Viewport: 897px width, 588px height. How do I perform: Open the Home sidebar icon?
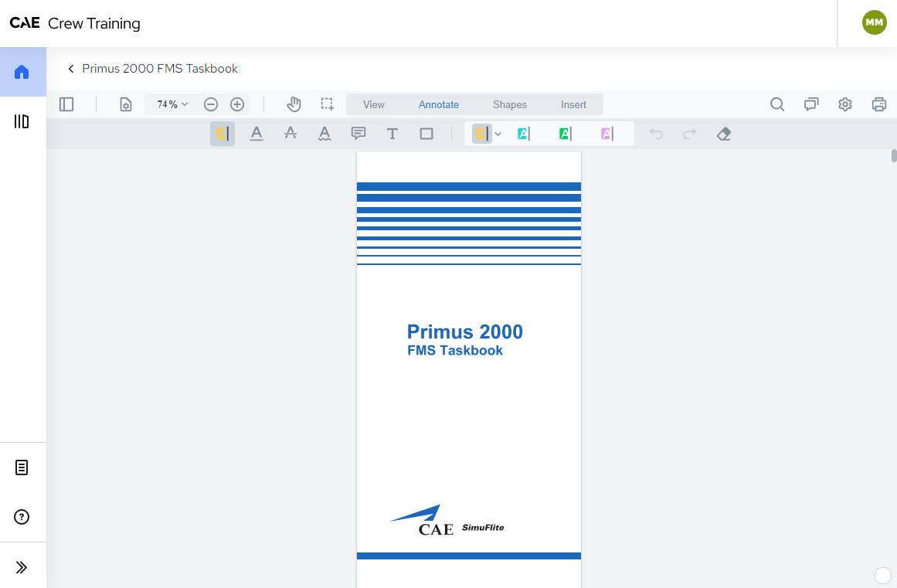coord(22,72)
